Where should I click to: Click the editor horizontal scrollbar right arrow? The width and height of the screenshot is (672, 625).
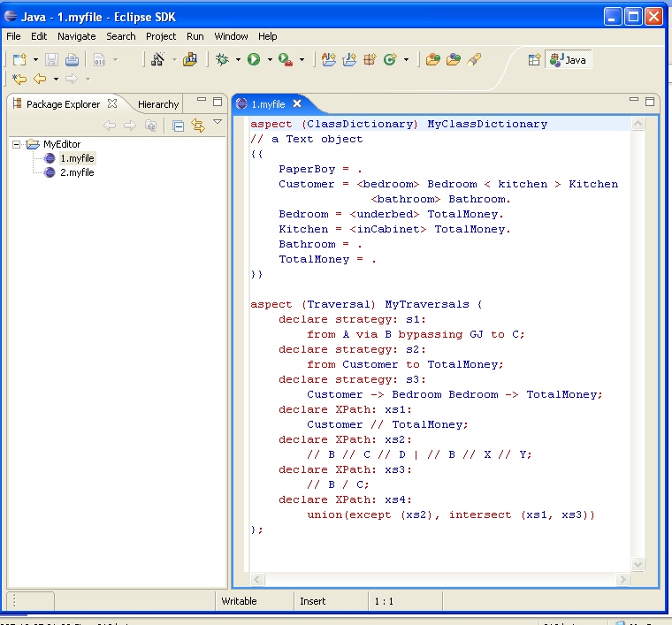[623, 579]
